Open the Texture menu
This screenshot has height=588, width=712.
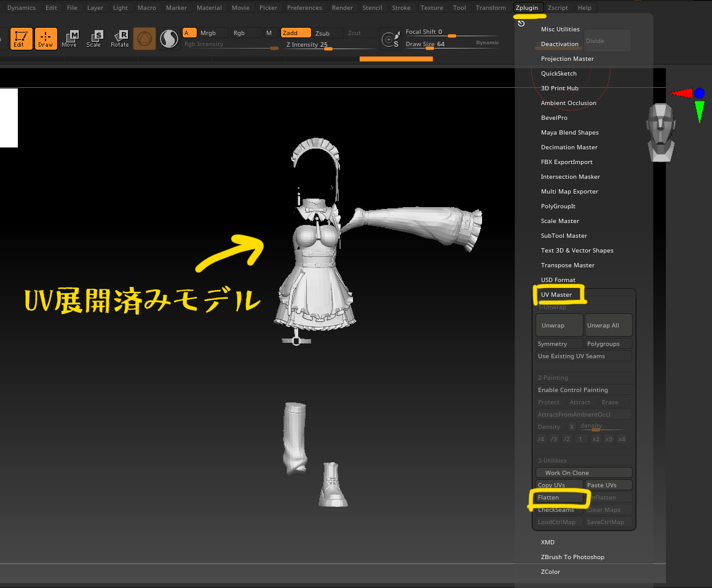[432, 8]
